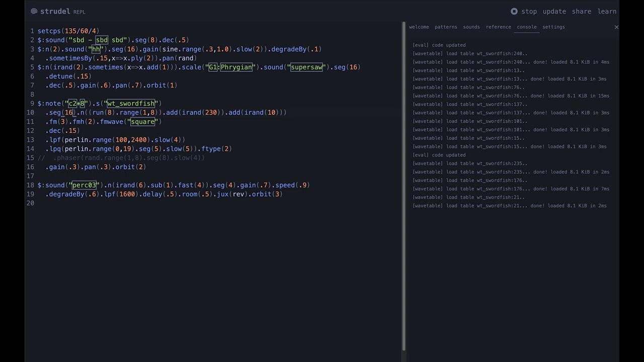Image resolution: width=644 pixels, height=362 pixels.
Task: Switch to the reference tab
Action: [x=499, y=27]
